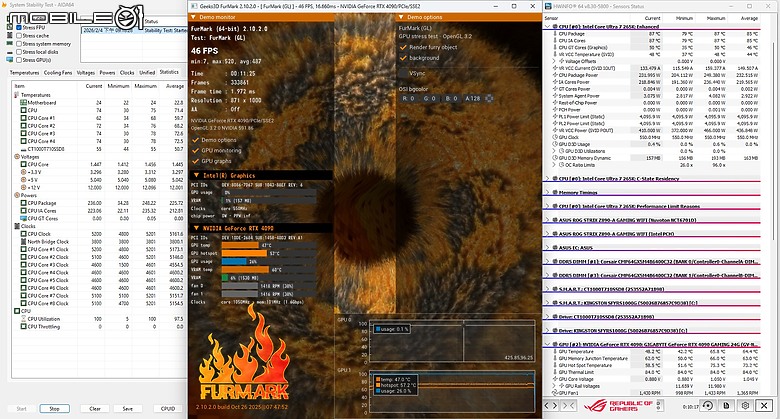Click the Republic of Gamers logo in HWiNFO
Viewport: 780px width, 419px height.
click(618, 406)
